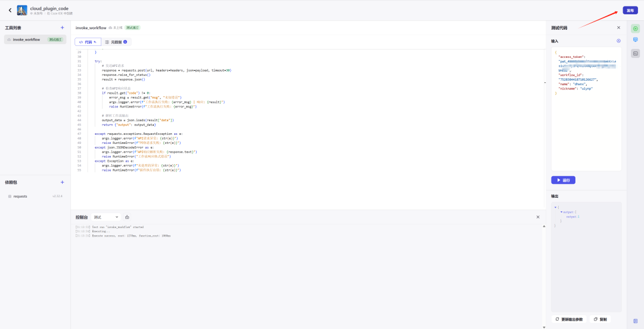Click the cloud_plugin_code title text

pos(49,8)
